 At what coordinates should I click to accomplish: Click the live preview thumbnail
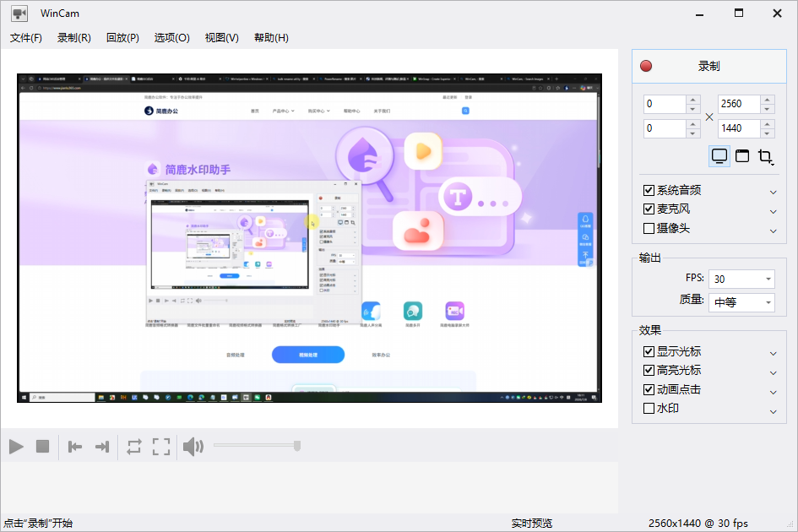click(x=309, y=238)
